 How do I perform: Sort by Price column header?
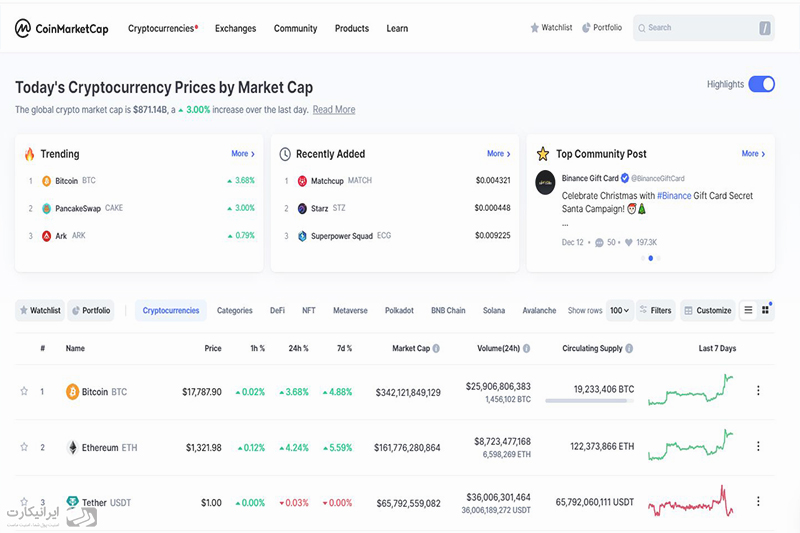(x=213, y=348)
